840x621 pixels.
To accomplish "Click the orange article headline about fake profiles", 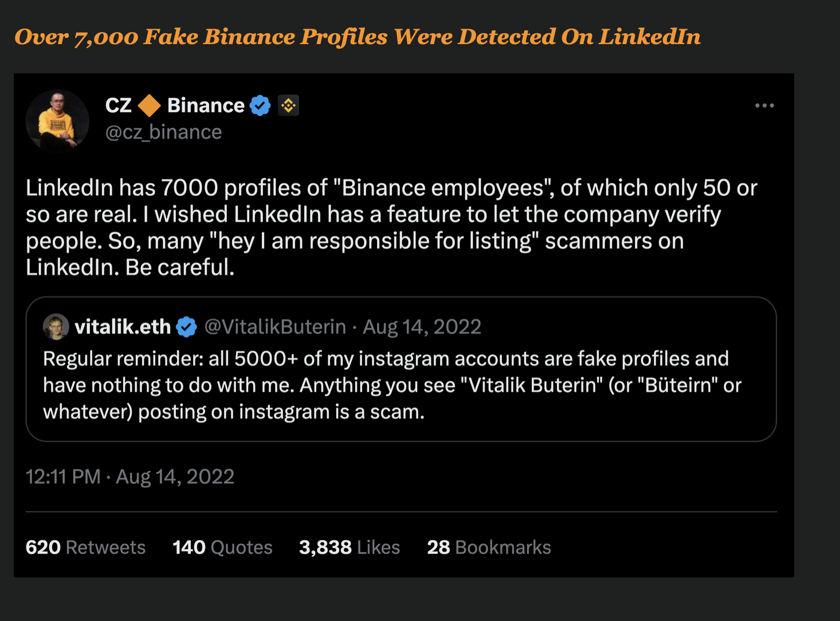I will (358, 37).
